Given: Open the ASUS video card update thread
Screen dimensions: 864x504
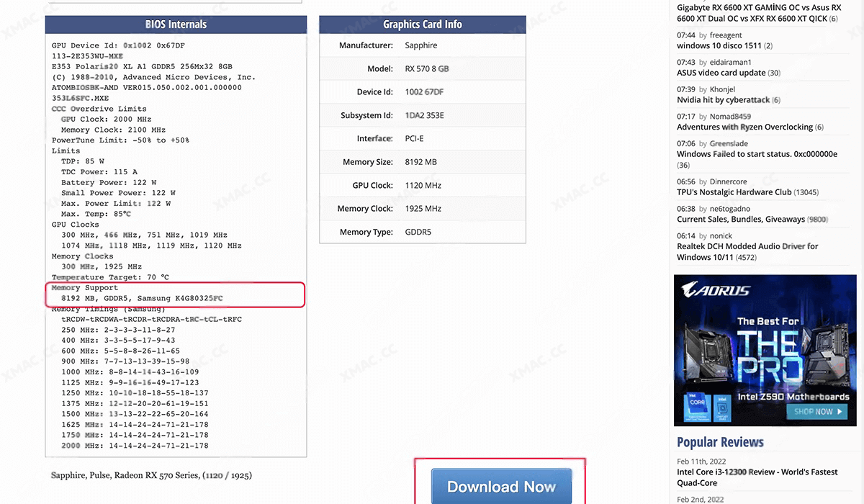Looking at the screenshot, I should 721,73.
